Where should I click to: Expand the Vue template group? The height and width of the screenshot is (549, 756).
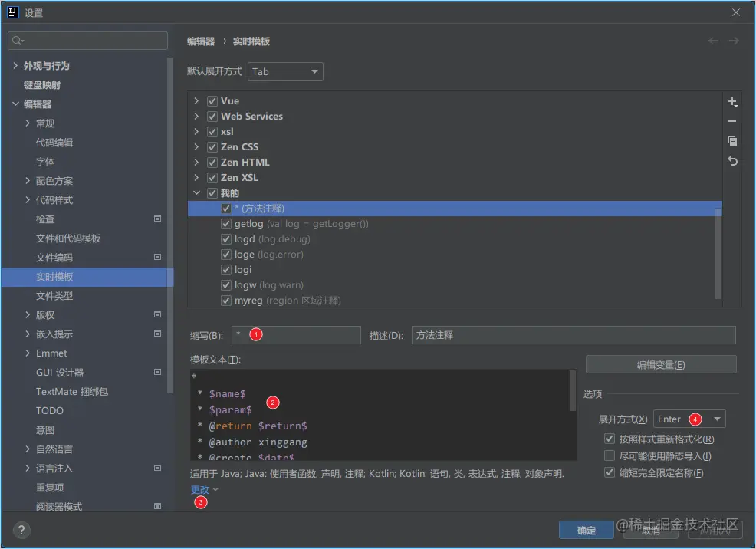(196, 100)
